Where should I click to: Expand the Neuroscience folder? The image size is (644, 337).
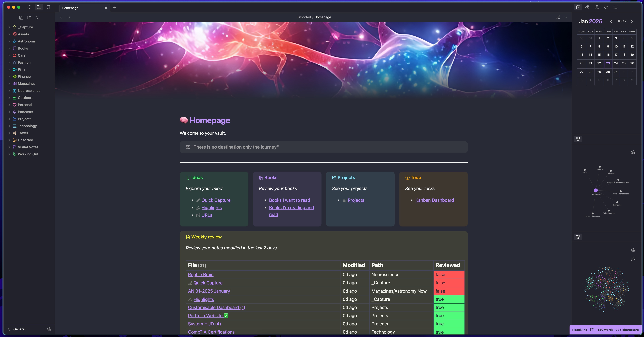(29, 91)
